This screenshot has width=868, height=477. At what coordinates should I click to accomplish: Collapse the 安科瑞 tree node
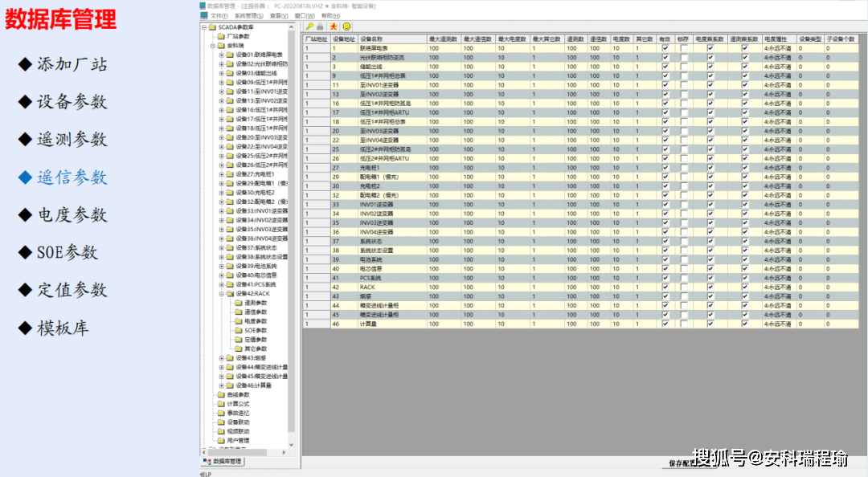213,46
